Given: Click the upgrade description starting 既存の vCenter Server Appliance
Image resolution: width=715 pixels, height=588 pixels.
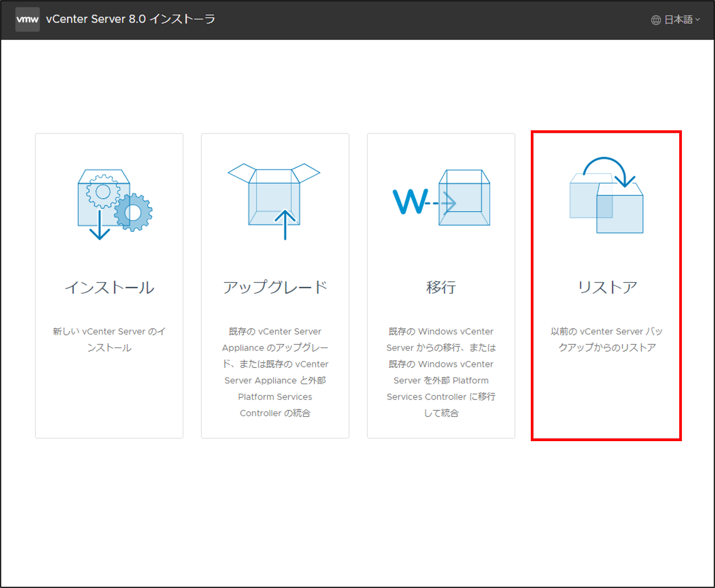Looking at the screenshot, I should pyautogui.click(x=275, y=372).
